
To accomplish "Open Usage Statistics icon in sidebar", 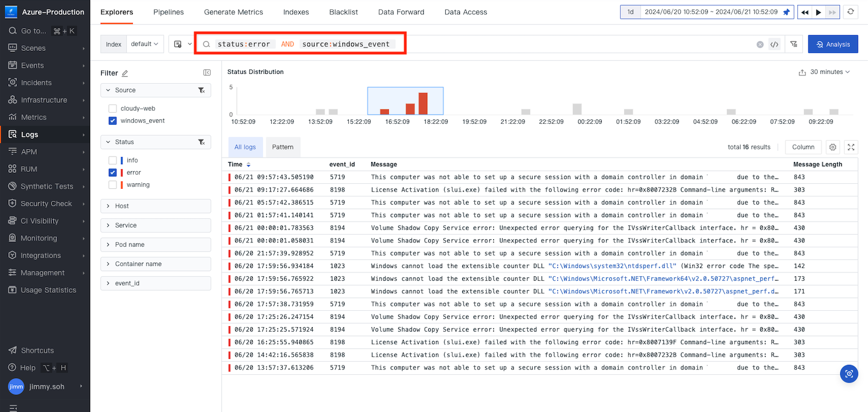I will click(x=12, y=290).
